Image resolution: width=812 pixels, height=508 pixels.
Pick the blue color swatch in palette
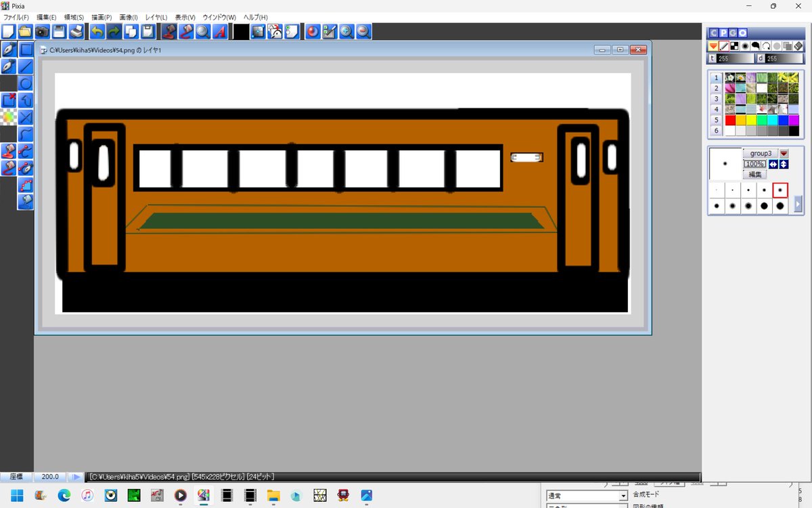coord(783,120)
